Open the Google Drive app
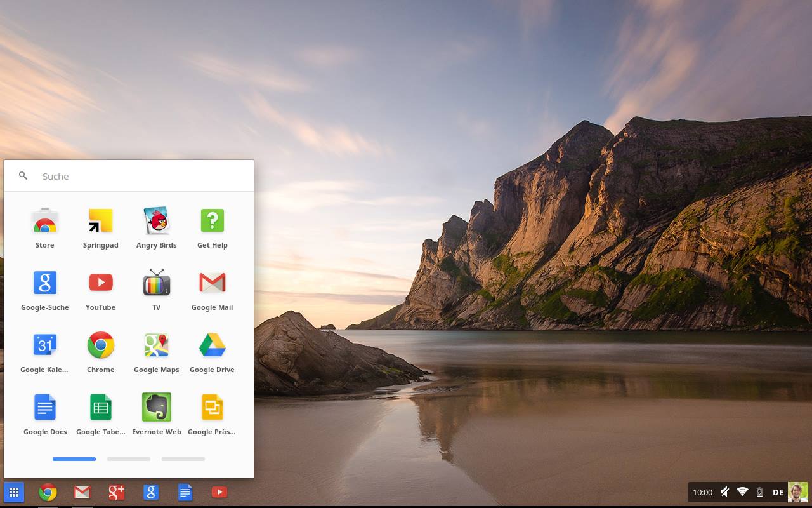812x508 pixels. click(x=212, y=345)
